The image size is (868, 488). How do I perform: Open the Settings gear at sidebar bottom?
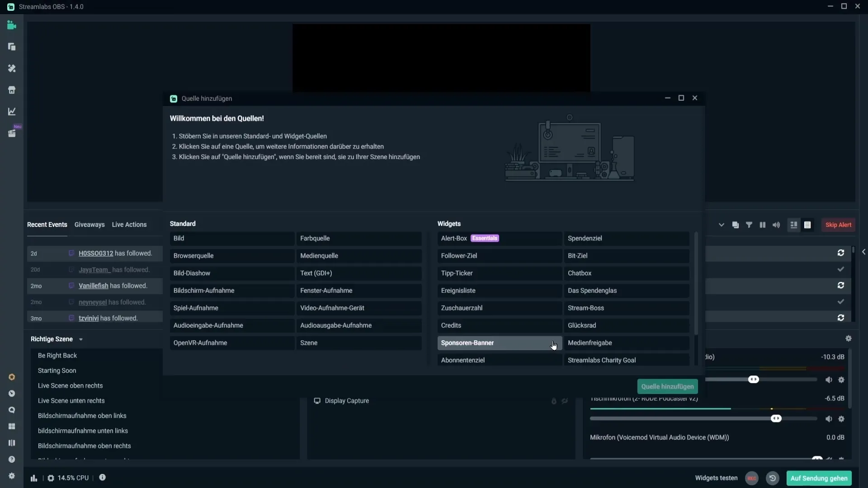click(x=12, y=476)
